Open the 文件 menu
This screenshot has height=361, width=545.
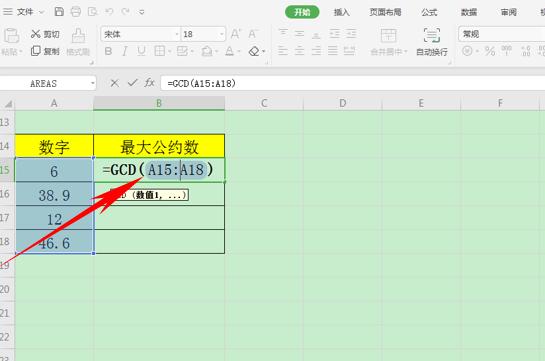tap(25, 12)
